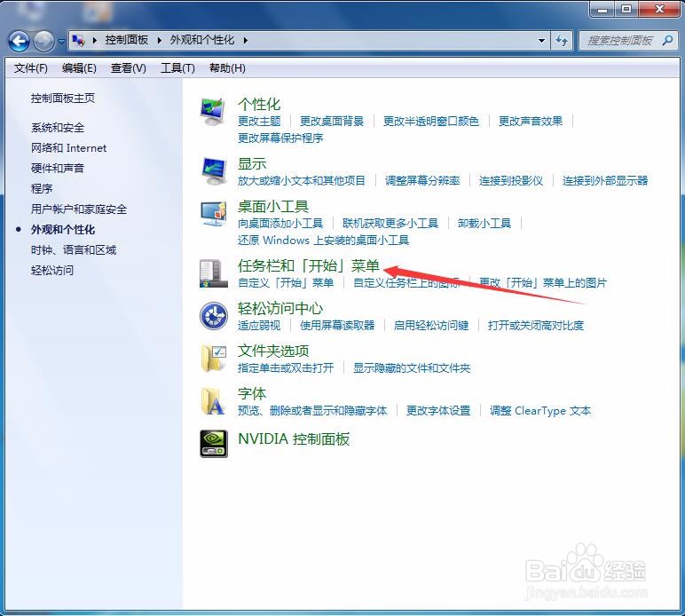Open 程序 in the sidebar

click(x=42, y=189)
